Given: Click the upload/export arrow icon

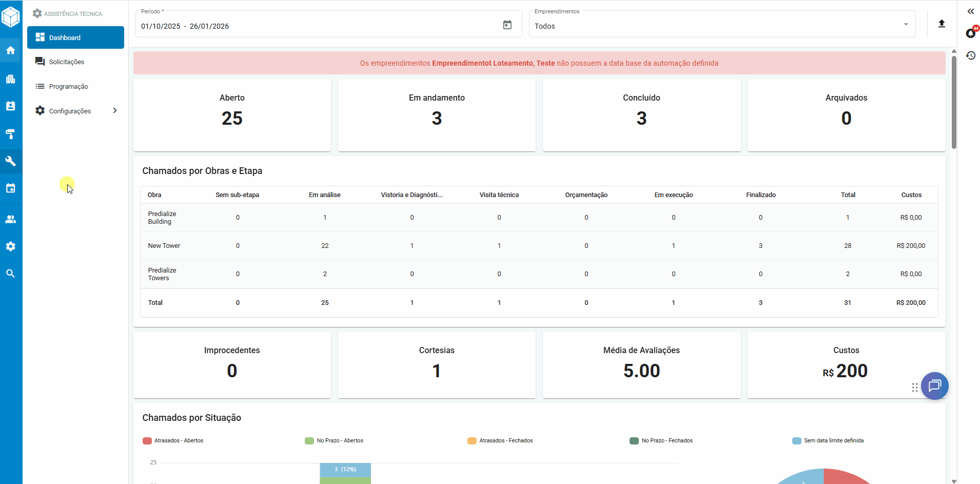Looking at the screenshot, I should (x=942, y=24).
